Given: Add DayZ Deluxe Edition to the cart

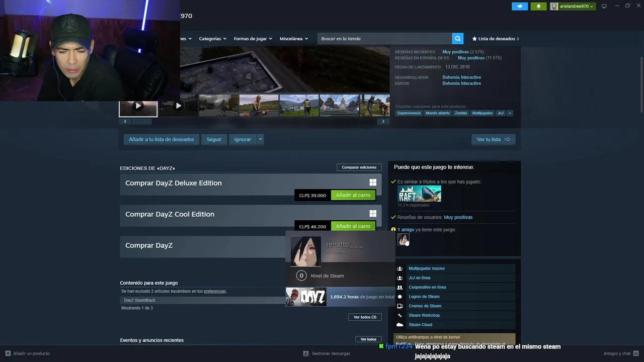Looking at the screenshot, I should point(353,195).
